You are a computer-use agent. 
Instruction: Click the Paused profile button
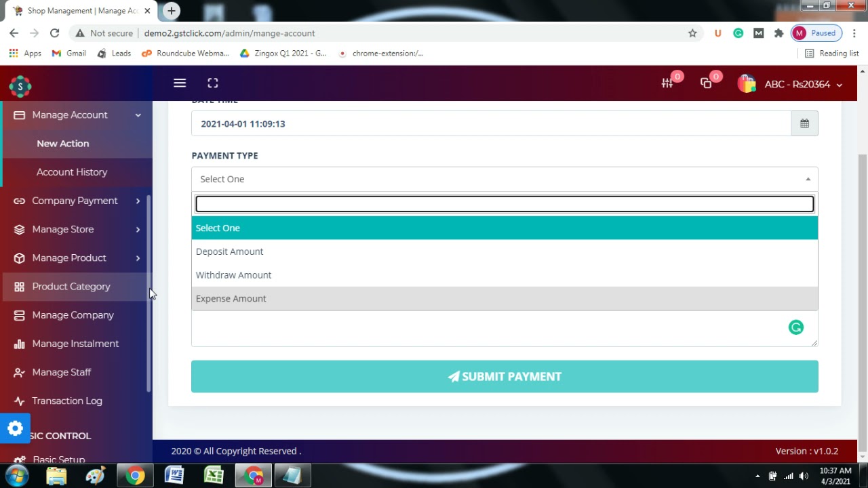816,33
